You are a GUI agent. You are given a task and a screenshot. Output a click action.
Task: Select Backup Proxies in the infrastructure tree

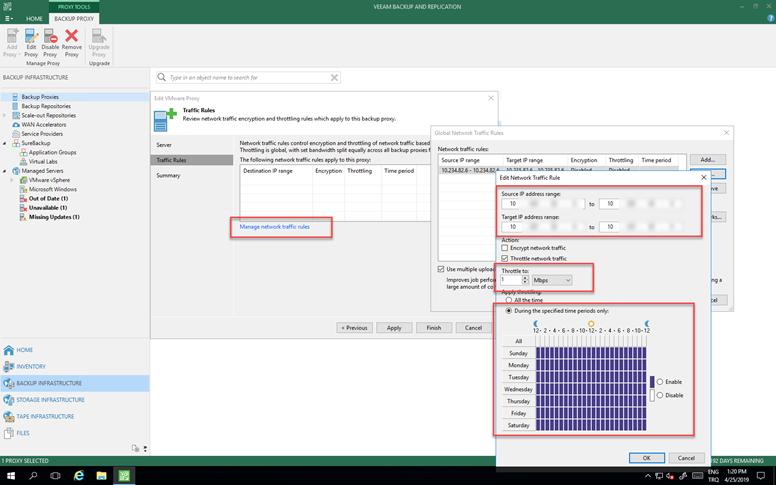coord(40,97)
